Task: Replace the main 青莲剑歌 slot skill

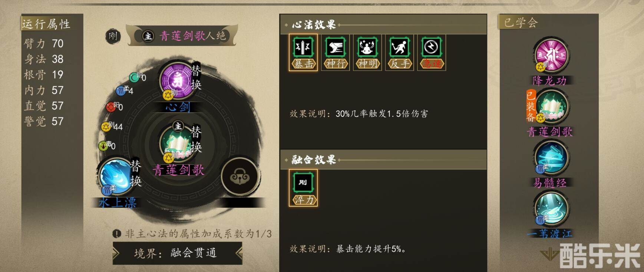Action: point(196,139)
